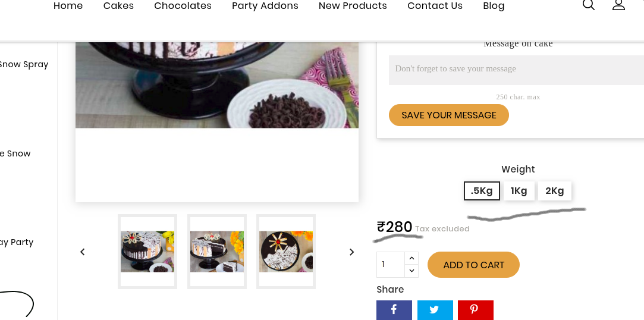Focus the message on cake text field
The image size is (644, 320).
(516, 70)
